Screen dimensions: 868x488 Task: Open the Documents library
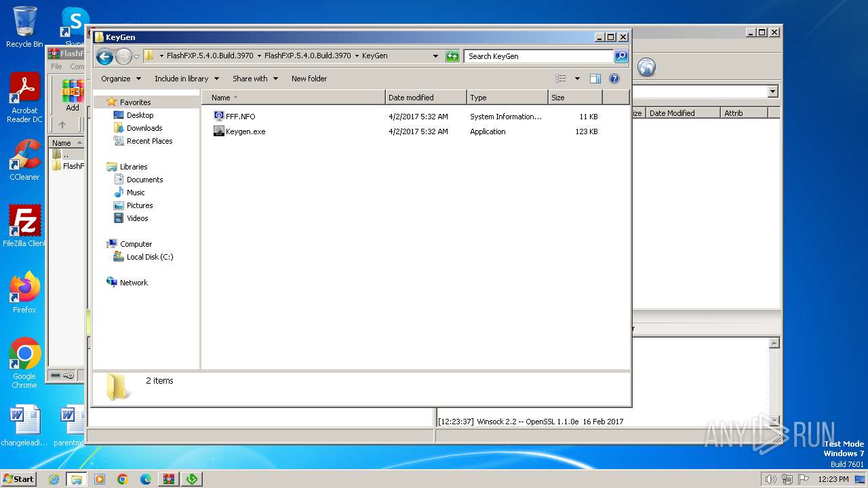point(144,180)
